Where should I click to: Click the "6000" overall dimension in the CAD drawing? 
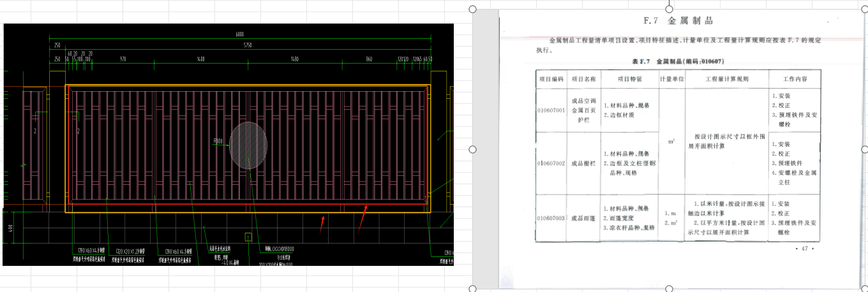coord(239,34)
